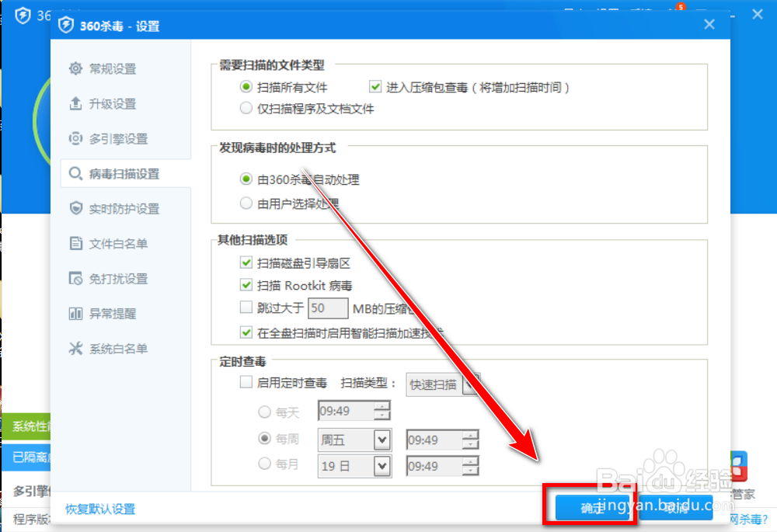Click the file whitelist document icon
777x532 pixels.
75,244
